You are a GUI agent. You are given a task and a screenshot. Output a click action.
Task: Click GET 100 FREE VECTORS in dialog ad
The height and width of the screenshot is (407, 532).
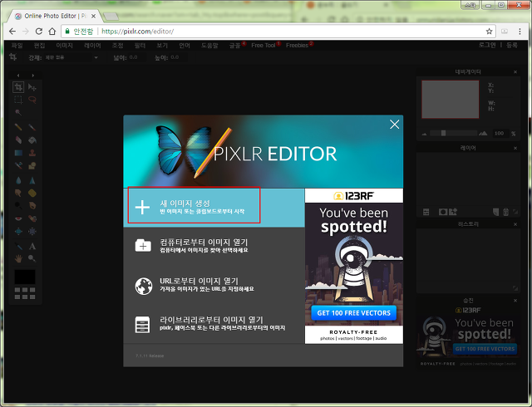point(353,313)
